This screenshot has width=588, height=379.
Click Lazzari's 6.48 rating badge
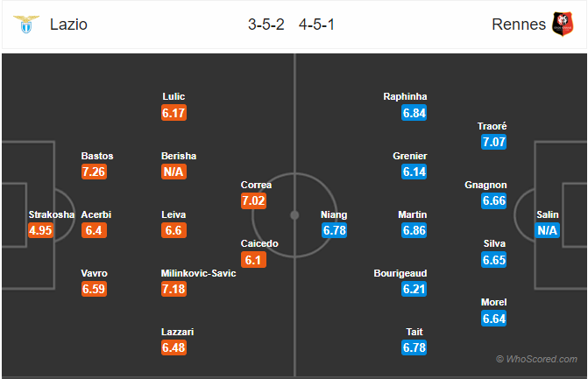(x=174, y=347)
